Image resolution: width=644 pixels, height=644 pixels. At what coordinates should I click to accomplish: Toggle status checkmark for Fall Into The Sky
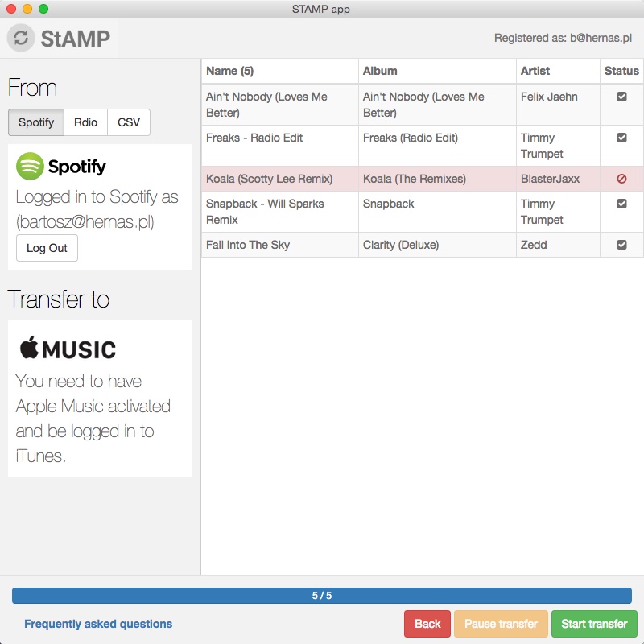pyautogui.click(x=621, y=245)
